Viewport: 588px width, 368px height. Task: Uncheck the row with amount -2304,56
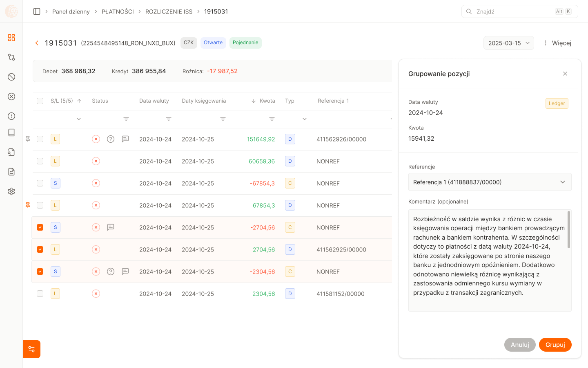click(x=40, y=272)
